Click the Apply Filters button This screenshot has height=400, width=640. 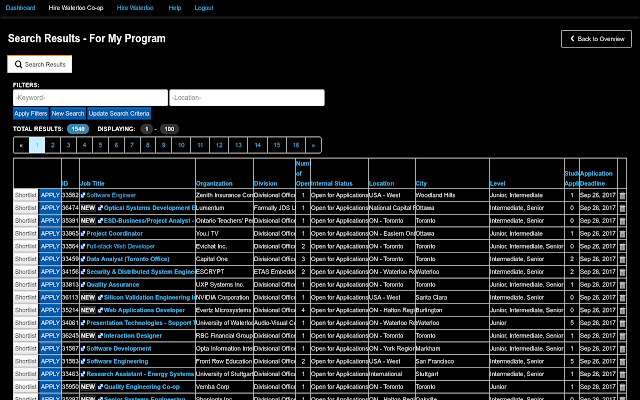click(x=30, y=114)
